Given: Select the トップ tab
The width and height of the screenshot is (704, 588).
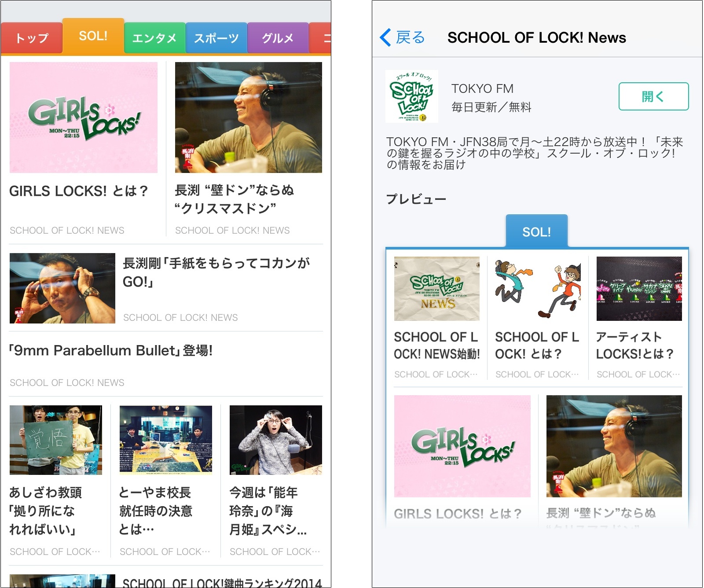Looking at the screenshot, I should pos(31,38).
